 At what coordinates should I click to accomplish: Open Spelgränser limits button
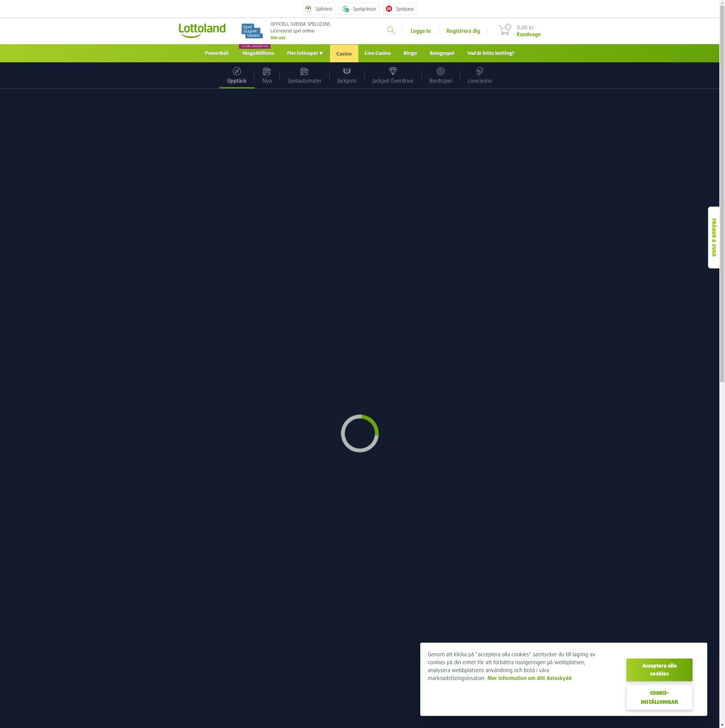(x=359, y=9)
